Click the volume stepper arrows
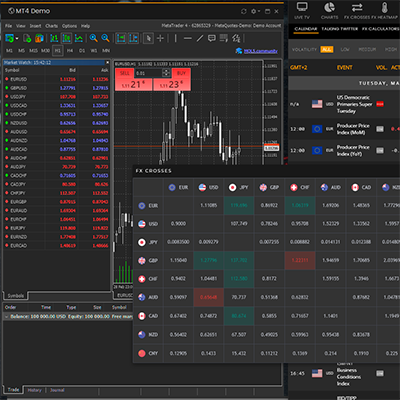Screen dimensions: 400x400 [x=166, y=73]
